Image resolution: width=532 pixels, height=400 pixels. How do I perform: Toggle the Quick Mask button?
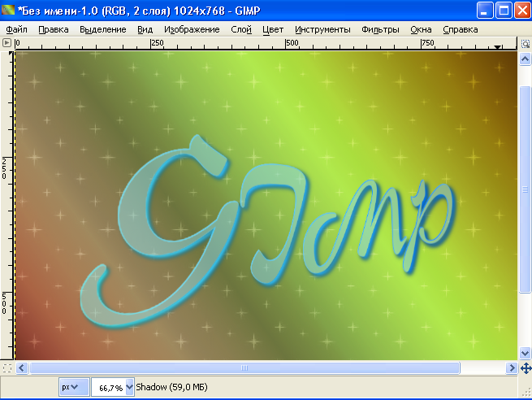click(x=7, y=368)
